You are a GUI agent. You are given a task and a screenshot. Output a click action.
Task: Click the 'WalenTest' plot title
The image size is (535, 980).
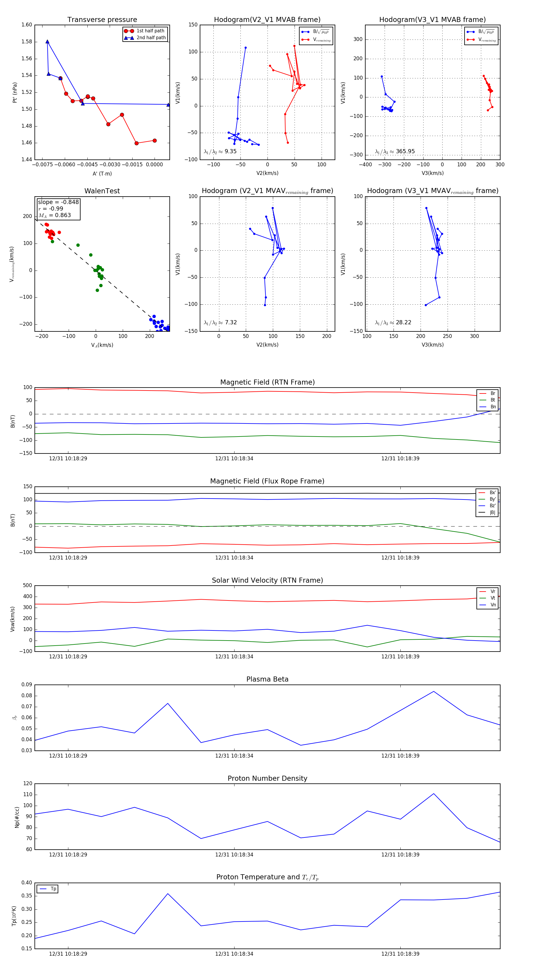pyautogui.click(x=102, y=191)
